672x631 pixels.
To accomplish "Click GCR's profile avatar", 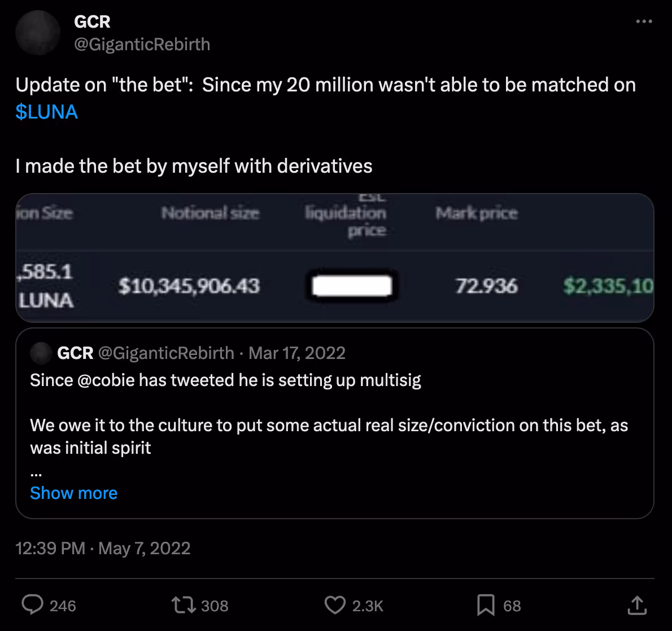I will 37,33.
